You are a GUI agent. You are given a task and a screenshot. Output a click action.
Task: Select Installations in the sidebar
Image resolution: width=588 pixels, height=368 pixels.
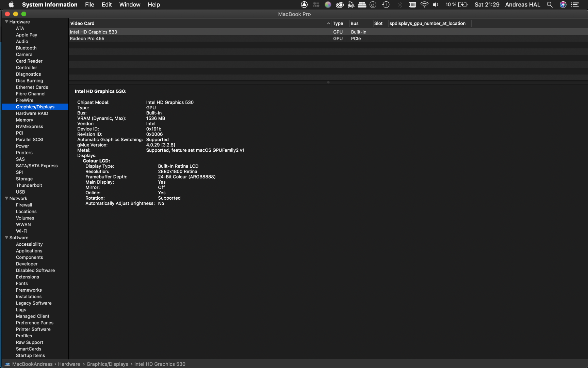point(29,296)
